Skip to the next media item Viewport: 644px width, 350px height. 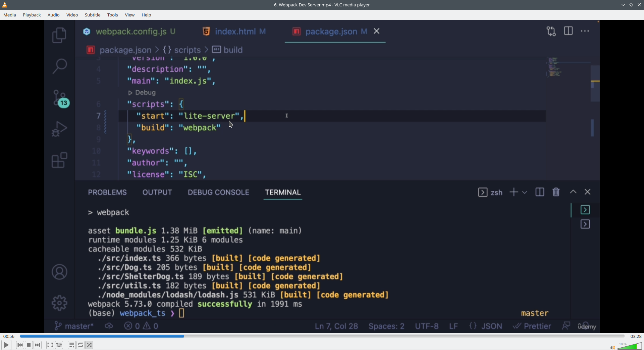[38, 345]
